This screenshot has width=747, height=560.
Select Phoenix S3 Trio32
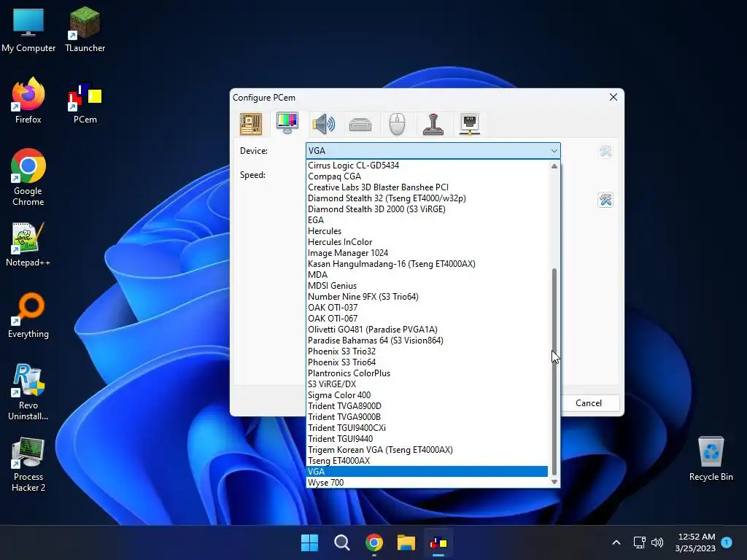[x=427, y=351]
